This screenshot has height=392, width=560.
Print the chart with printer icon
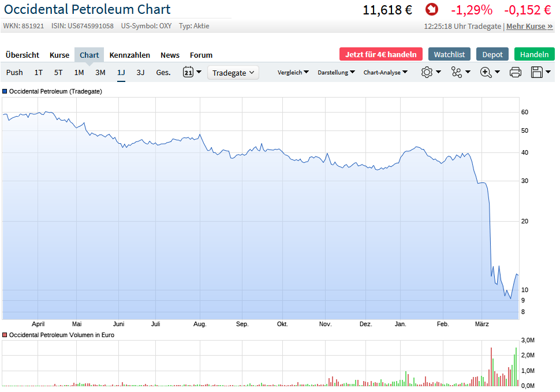[516, 72]
